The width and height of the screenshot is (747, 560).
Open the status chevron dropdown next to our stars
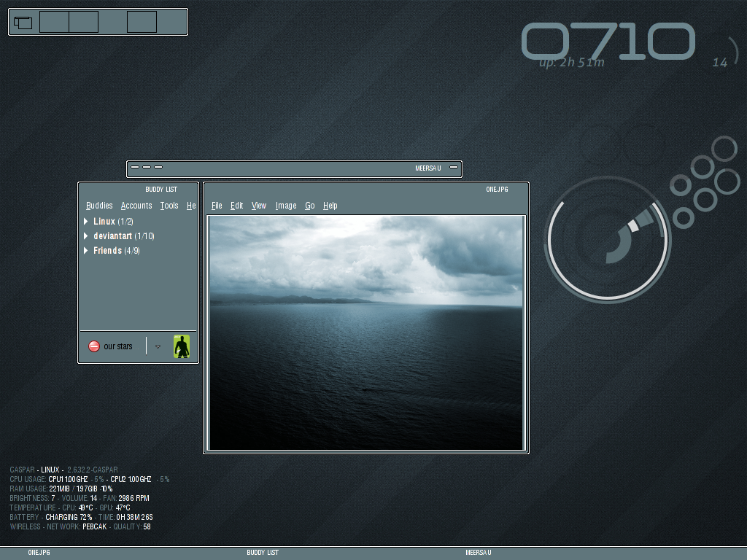point(157,346)
